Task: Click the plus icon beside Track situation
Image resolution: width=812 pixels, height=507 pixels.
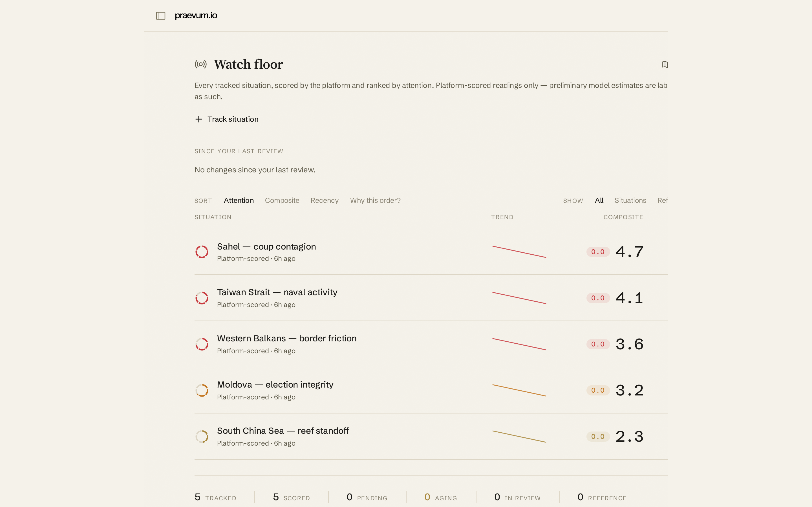Action: coord(199,119)
